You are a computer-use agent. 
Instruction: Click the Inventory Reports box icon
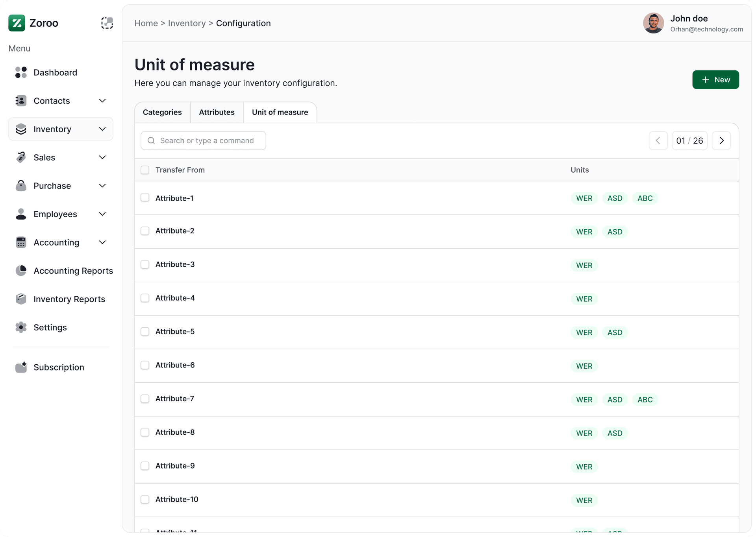pos(21,299)
